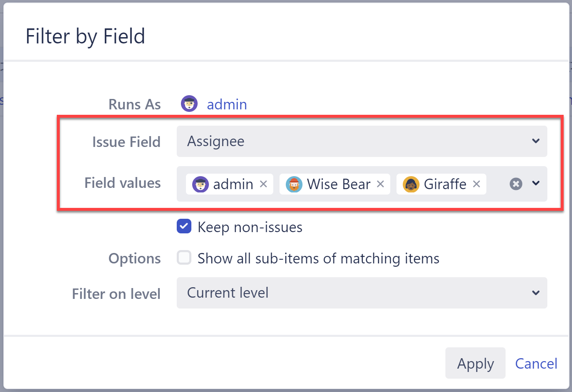Enable Show all sub-items of matching items
The height and width of the screenshot is (392, 572).
pos(184,258)
